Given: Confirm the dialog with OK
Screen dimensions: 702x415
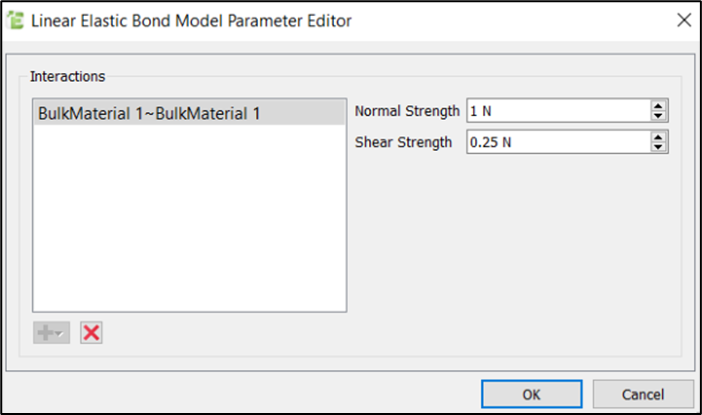Looking at the screenshot, I should pyautogui.click(x=531, y=394).
